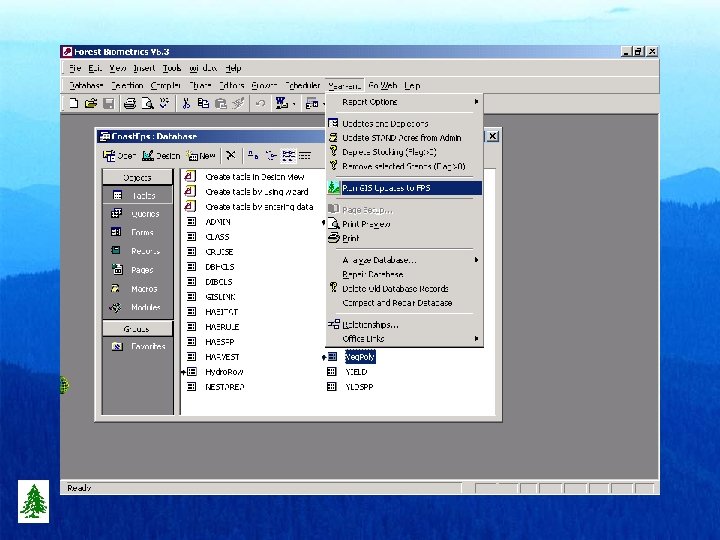Open the Tools menu
720x540 pixels.
tap(172, 68)
